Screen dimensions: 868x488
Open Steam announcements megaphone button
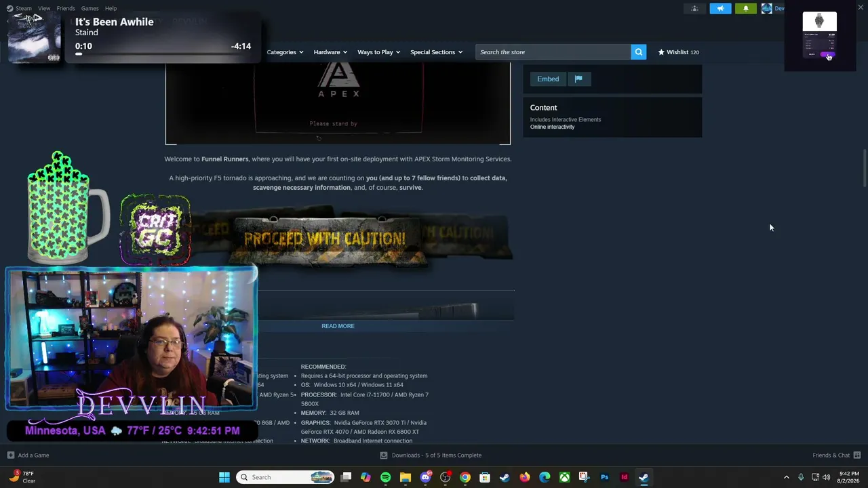click(720, 8)
